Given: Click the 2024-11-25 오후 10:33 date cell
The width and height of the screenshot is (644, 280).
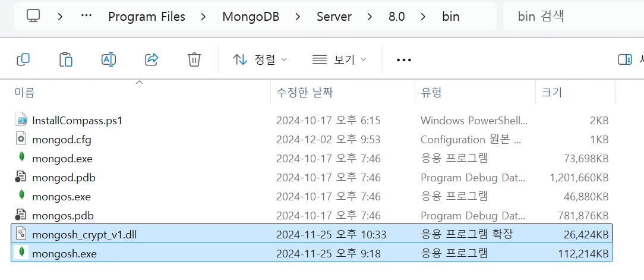Looking at the screenshot, I should point(331,235).
